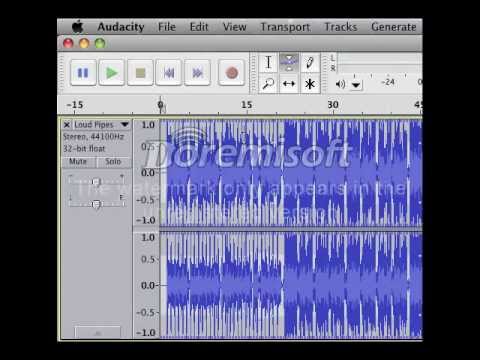
Task: Click the green window zoom button
Action: [x=100, y=43]
